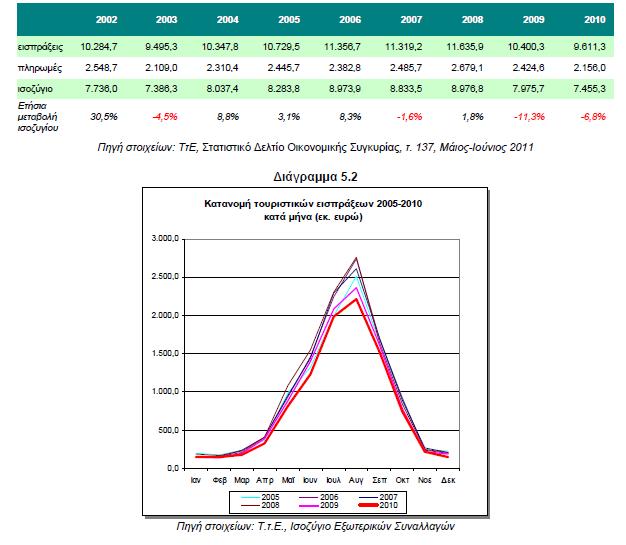
Task: Click cell value 2.109,0
Action: (x=161, y=67)
